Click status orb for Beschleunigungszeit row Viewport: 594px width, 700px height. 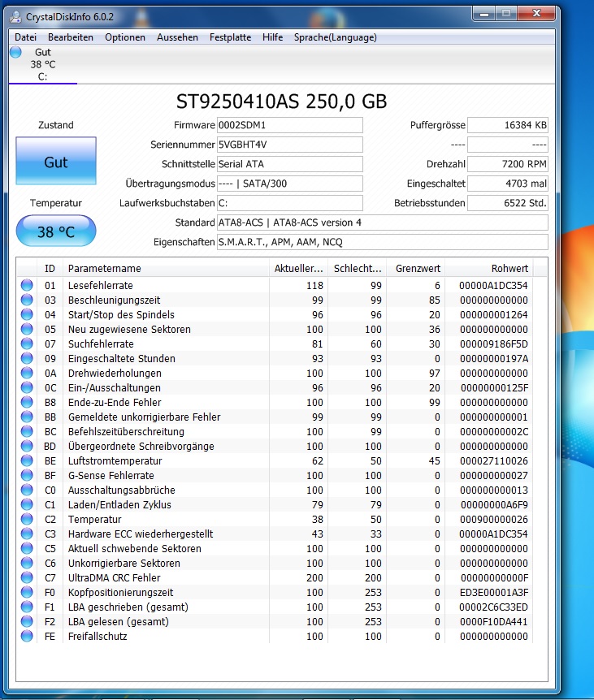[27, 300]
